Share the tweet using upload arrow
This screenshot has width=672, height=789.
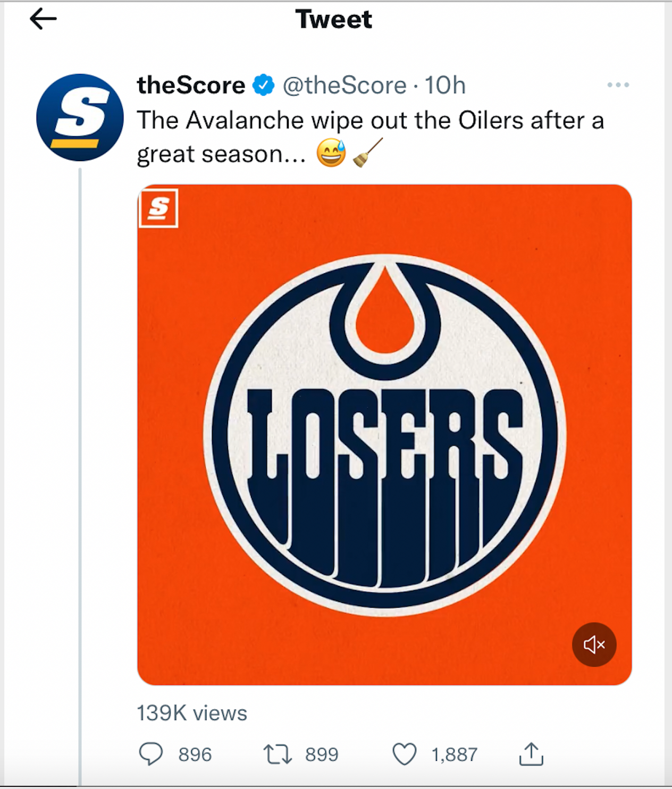[x=531, y=754]
